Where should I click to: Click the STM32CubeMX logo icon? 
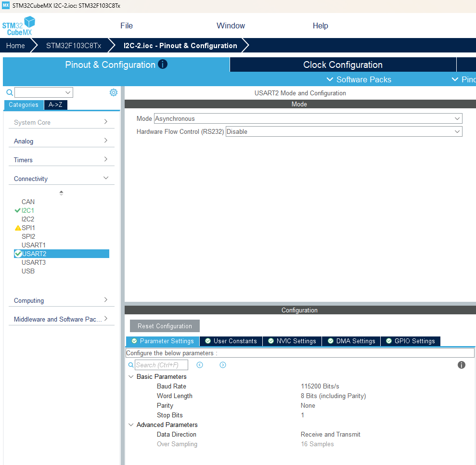[x=18, y=26]
